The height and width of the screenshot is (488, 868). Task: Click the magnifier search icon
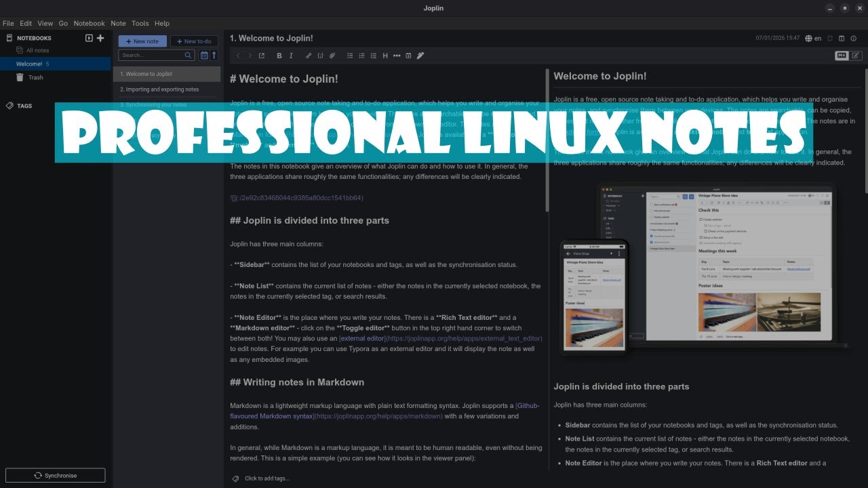[188, 56]
